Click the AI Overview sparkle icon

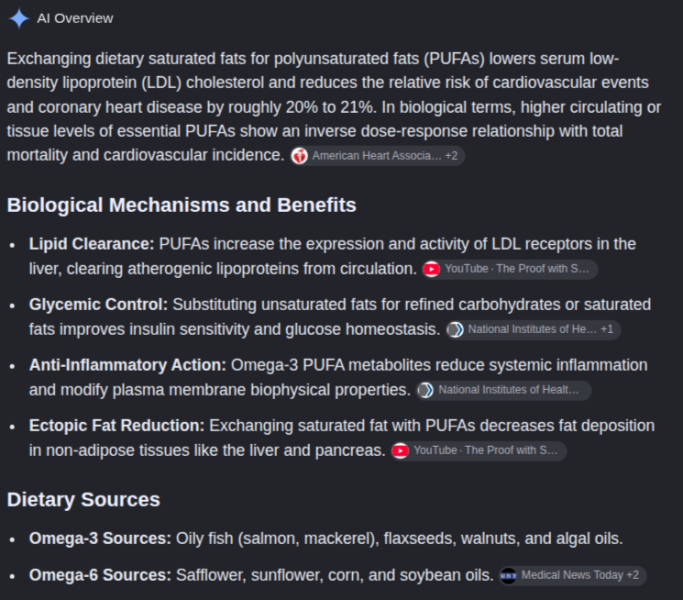tap(19, 19)
